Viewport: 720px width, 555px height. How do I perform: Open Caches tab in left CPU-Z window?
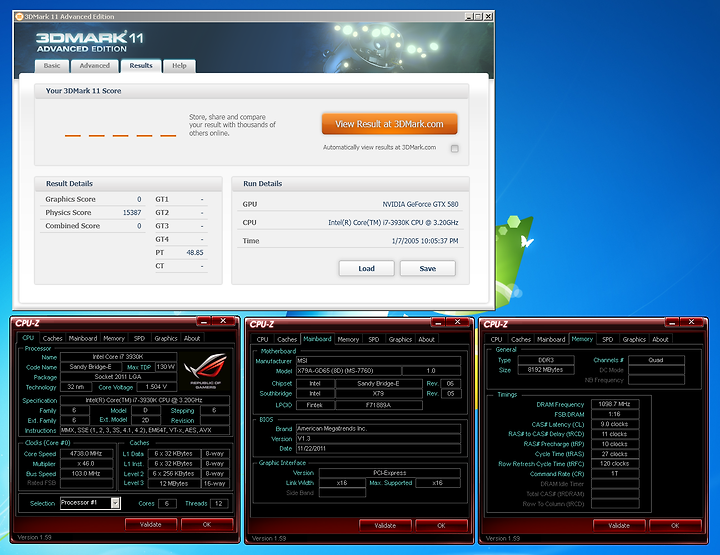coord(52,338)
